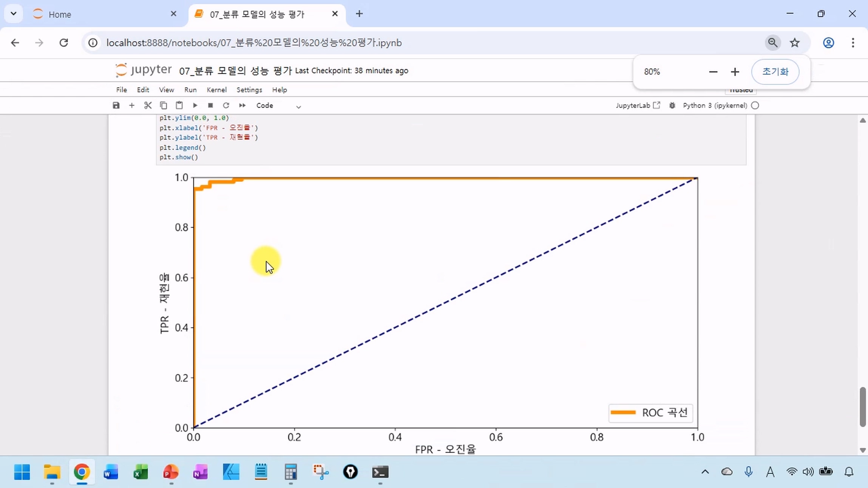Enable the debugger bug icon
The image size is (868, 488).
[672, 105]
